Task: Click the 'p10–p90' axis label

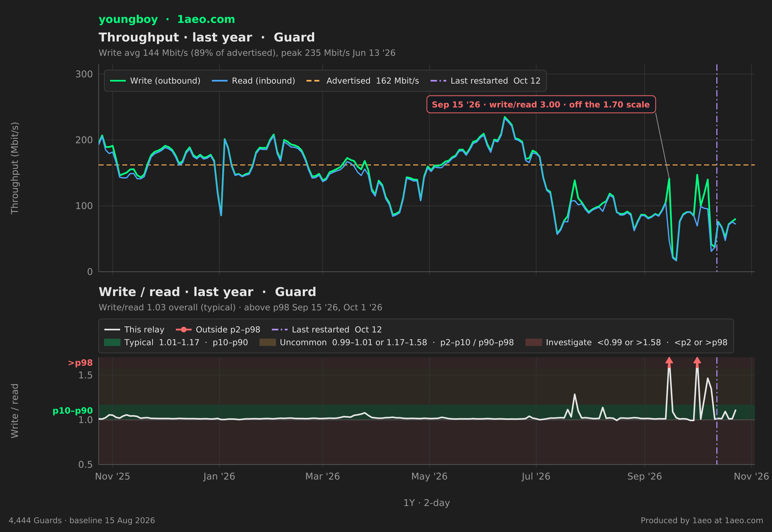Action: point(73,411)
